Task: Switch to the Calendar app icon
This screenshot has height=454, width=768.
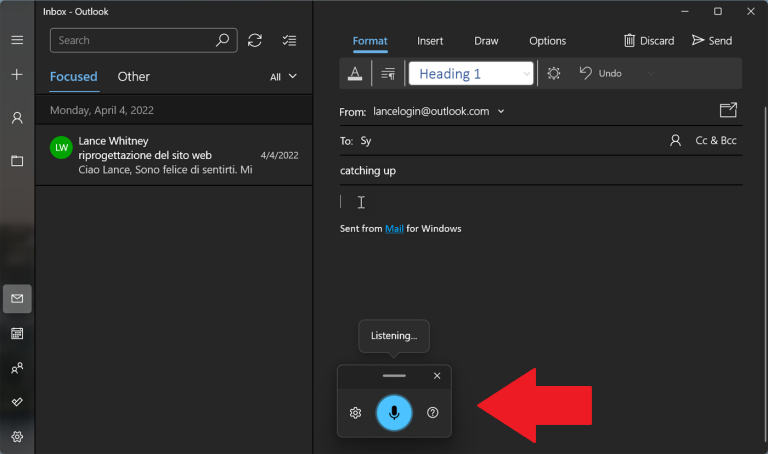Action: coord(17,334)
